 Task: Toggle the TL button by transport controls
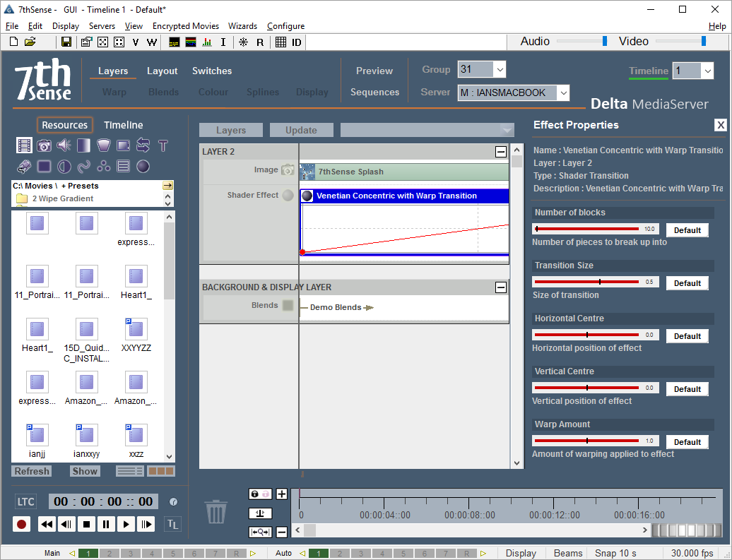[172, 524]
